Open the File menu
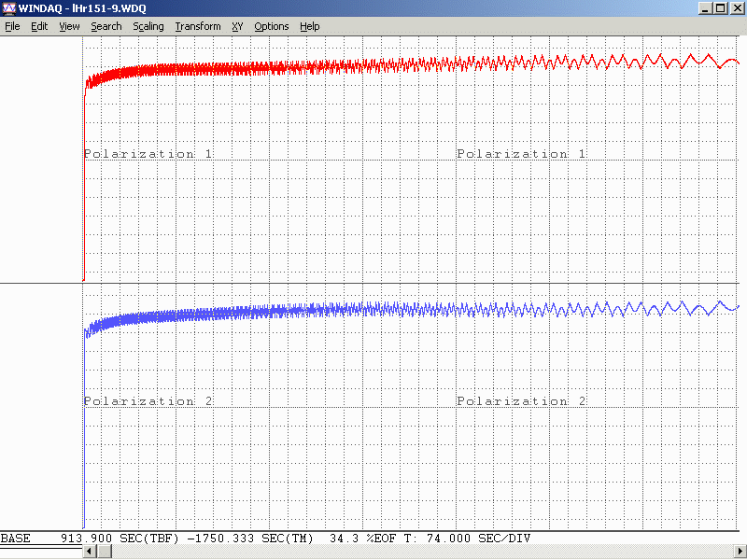The height and width of the screenshot is (560, 747). point(12,26)
